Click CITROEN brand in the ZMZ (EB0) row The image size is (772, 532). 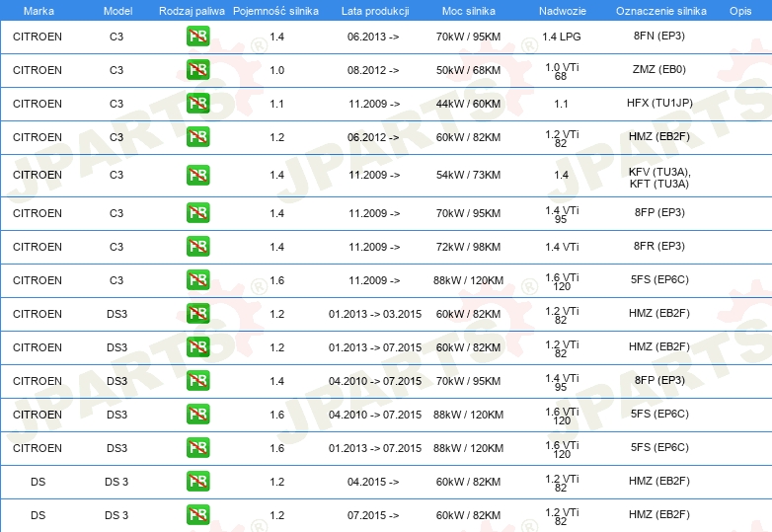pyautogui.click(x=38, y=70)
